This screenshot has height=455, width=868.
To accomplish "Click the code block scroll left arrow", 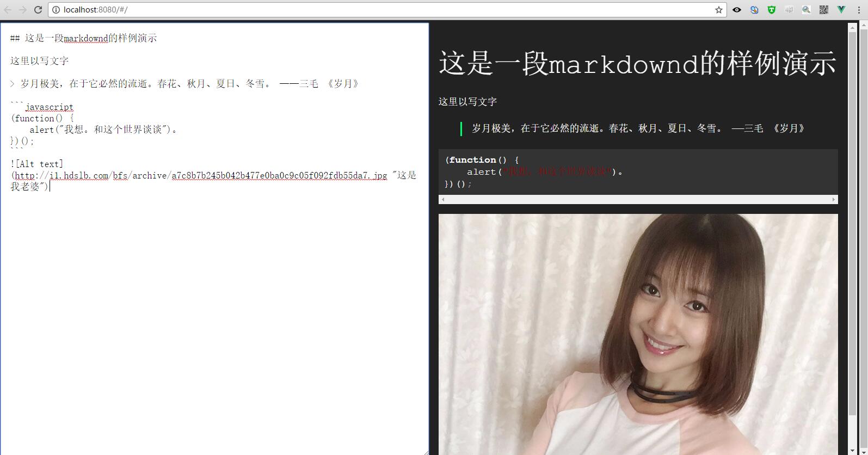I will pos(443,200).
